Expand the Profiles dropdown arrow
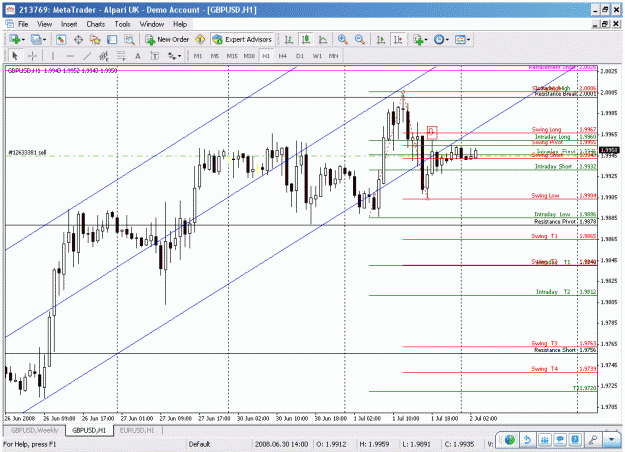 [44, 39]
